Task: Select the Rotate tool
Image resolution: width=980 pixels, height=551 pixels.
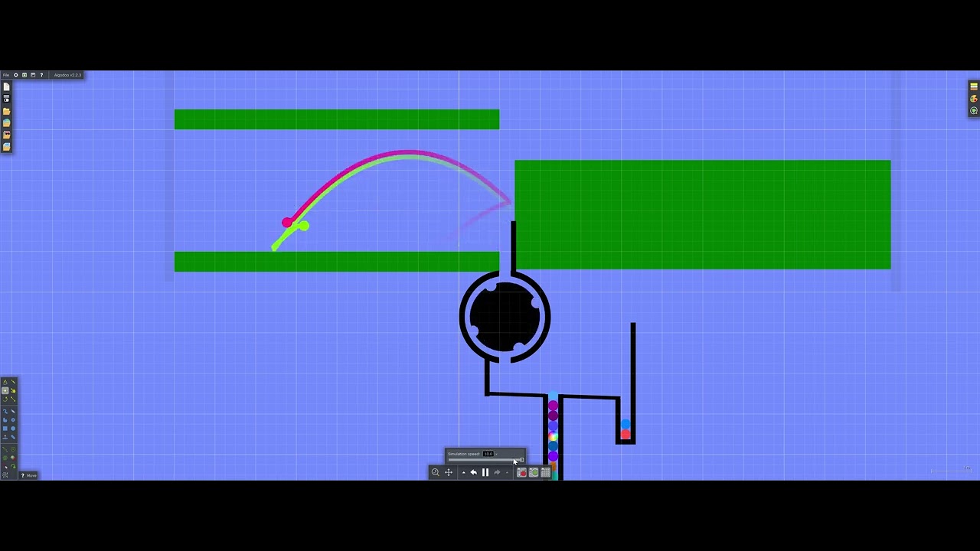Action: click(5, 399)
